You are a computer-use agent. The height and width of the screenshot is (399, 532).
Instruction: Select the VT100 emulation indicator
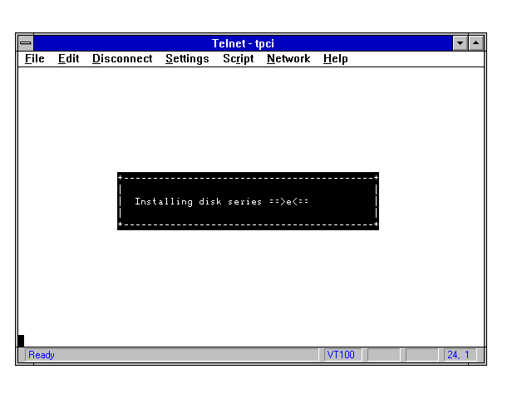[x=341, y=355]
